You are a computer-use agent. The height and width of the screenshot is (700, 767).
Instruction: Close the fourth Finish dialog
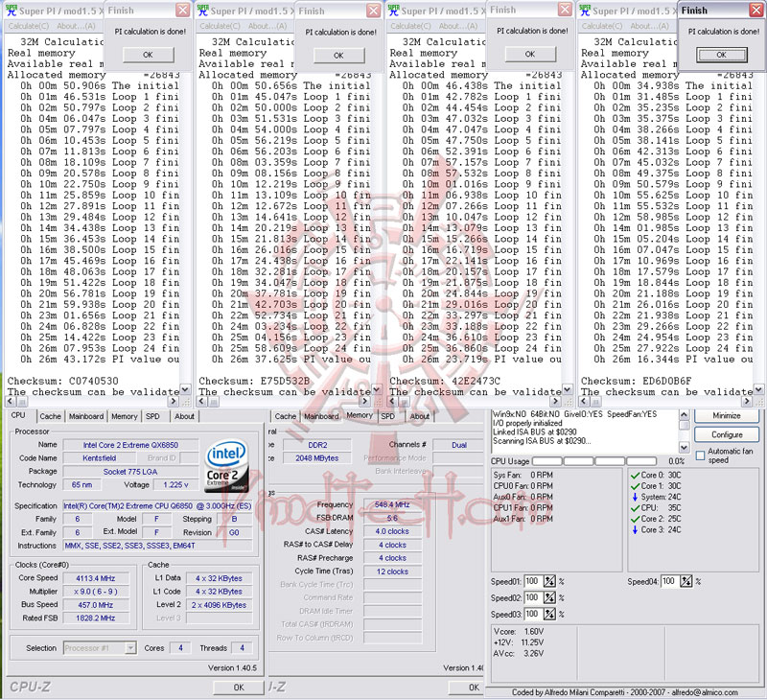point(755,11)
